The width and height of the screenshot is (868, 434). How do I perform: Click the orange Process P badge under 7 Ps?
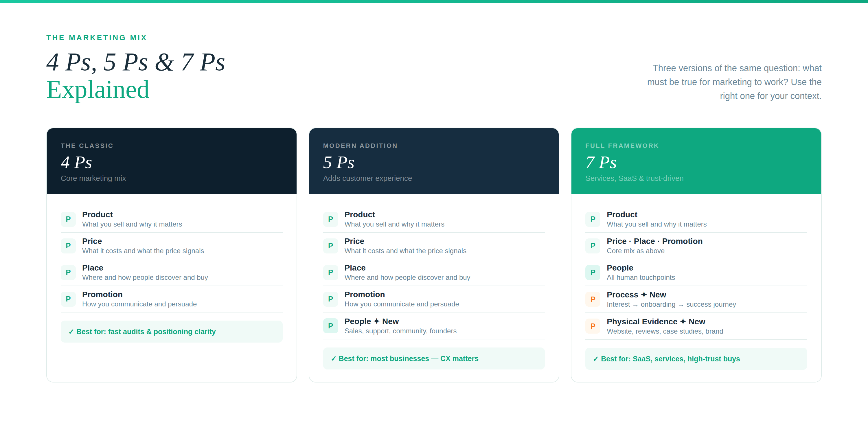click(593, 299)
